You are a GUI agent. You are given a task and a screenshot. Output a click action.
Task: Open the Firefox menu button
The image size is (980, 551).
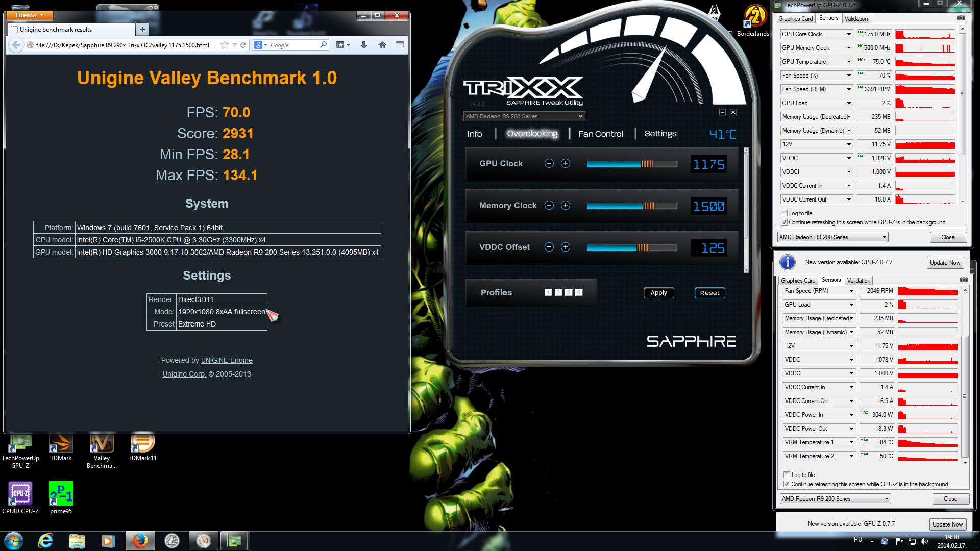tap(30, 15)
